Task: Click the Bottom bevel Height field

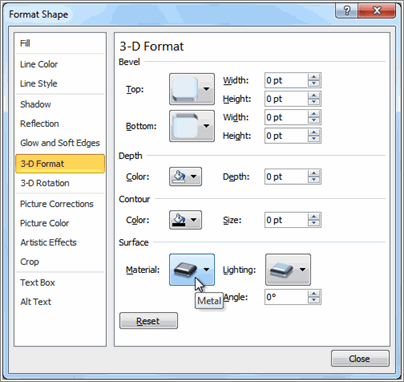Action: [x=286, y=136]
